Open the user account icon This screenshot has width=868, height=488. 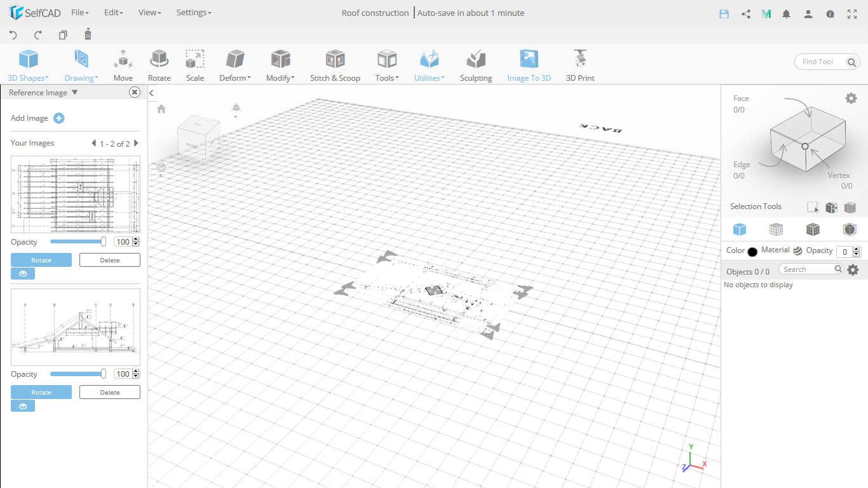coord(808,13)
